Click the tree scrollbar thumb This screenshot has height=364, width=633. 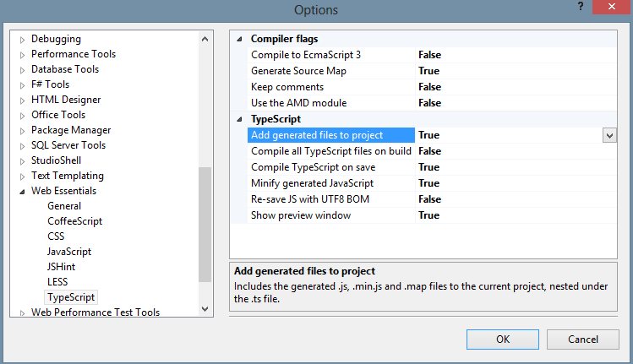tap(205, 225)
